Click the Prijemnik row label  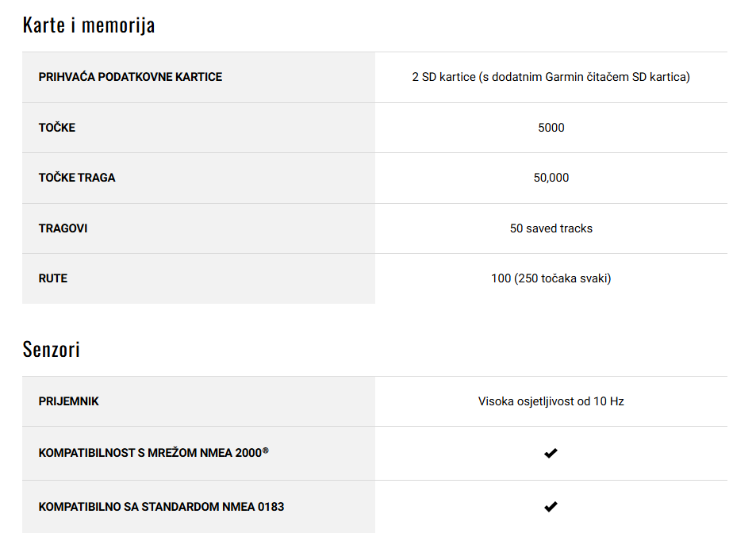click(x=68, y=401)
